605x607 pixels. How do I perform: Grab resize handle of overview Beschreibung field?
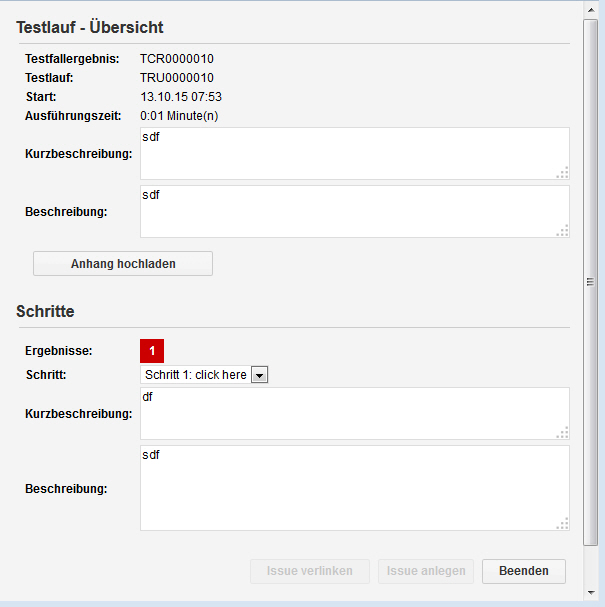[x=563, y=231]
